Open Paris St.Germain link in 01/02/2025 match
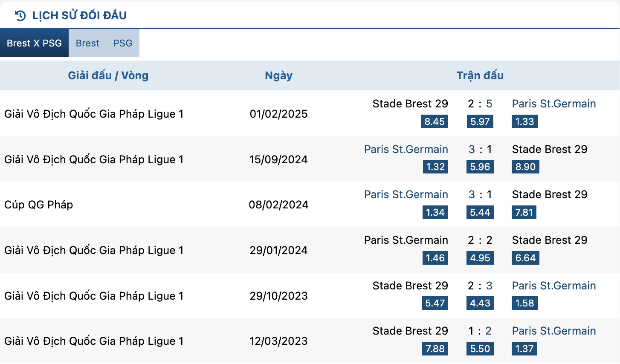The width and height of the screenshot is (620, 364). click(x=554, y=104)
